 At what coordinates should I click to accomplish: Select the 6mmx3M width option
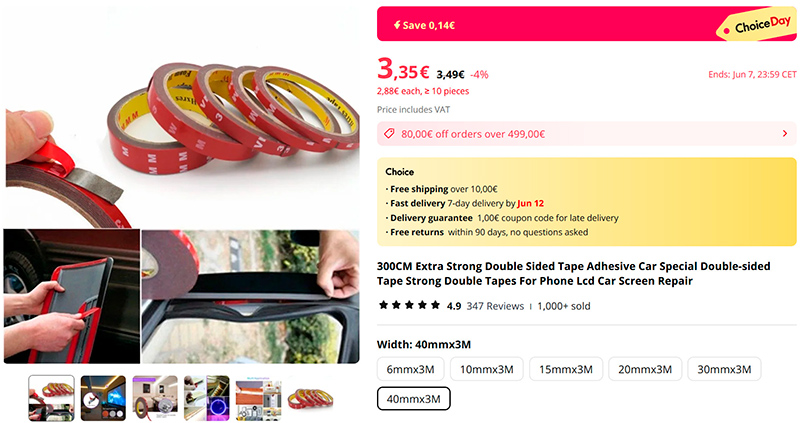[x=410, y=369]
